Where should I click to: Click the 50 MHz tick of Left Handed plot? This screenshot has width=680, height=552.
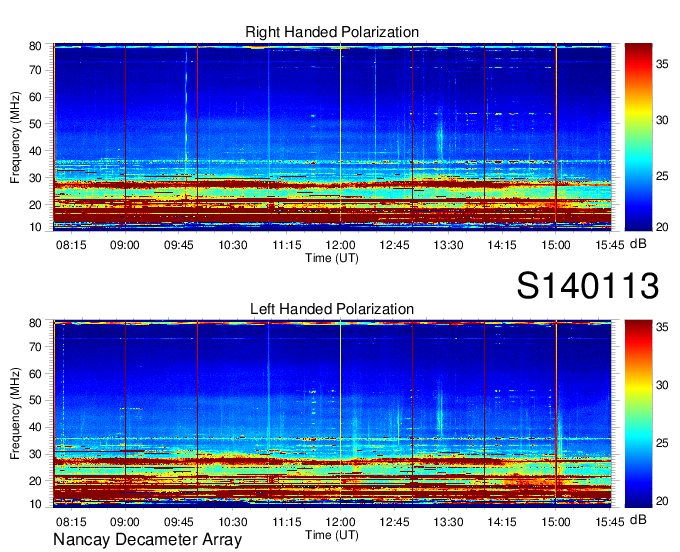pos(35,400)
